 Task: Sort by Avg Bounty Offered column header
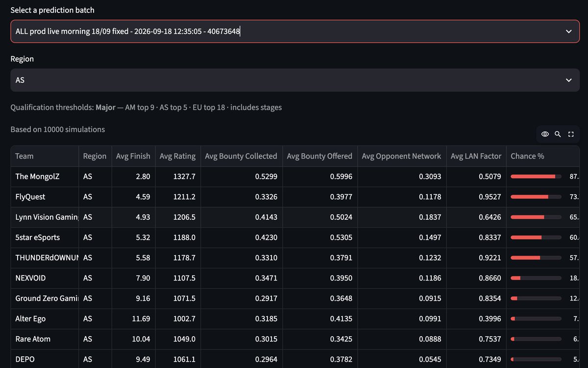(x=319, y=156)
